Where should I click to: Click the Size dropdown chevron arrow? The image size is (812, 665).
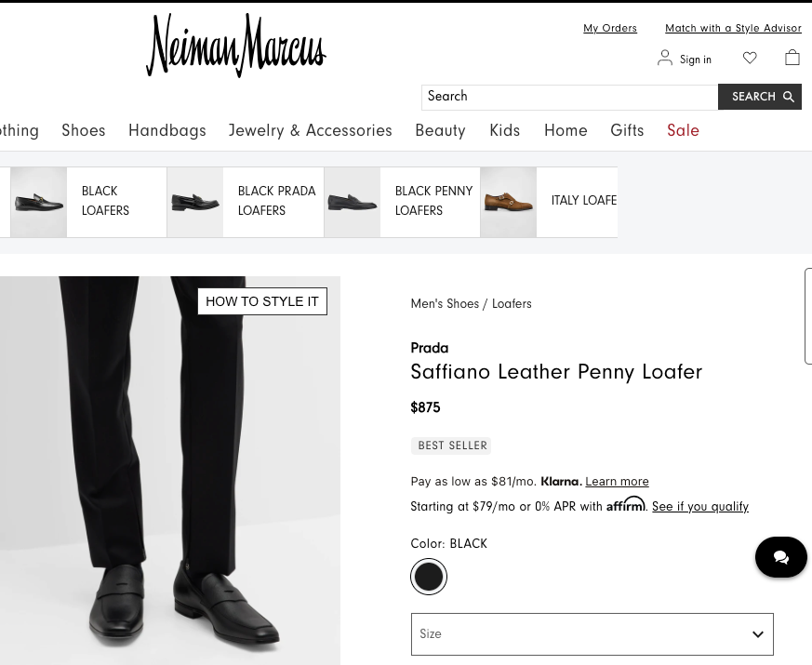pyautogui.click(x=757, y=634)
